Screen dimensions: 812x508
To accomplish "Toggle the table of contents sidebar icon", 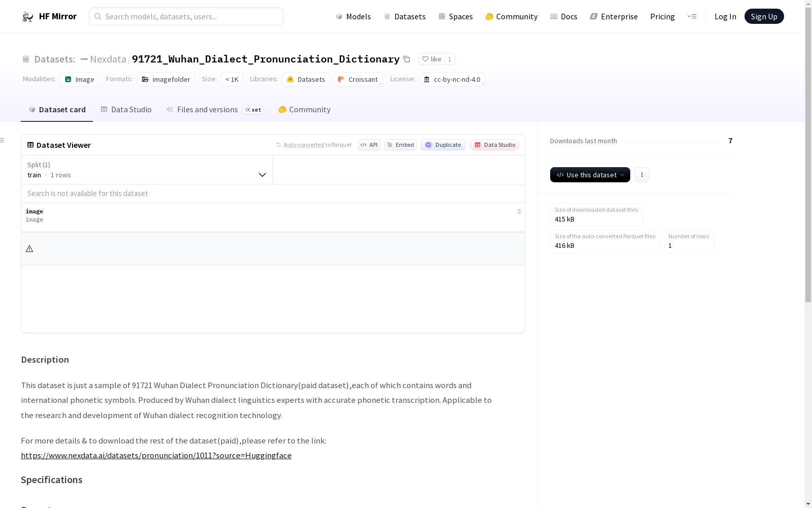I will [3, 140].
